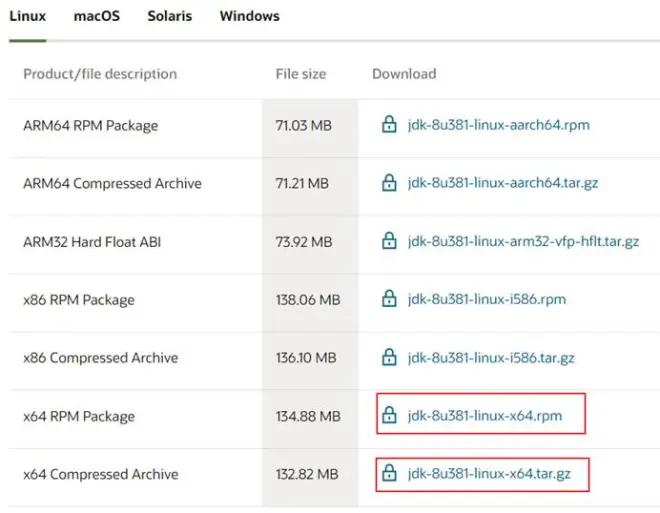660x513 pixels.
Task: Click the x64 Compressed Archive description
Action: 101,474
